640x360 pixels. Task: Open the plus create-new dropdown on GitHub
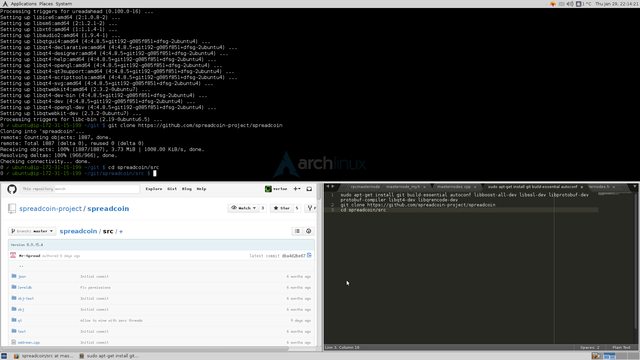[x=297, y=189]
